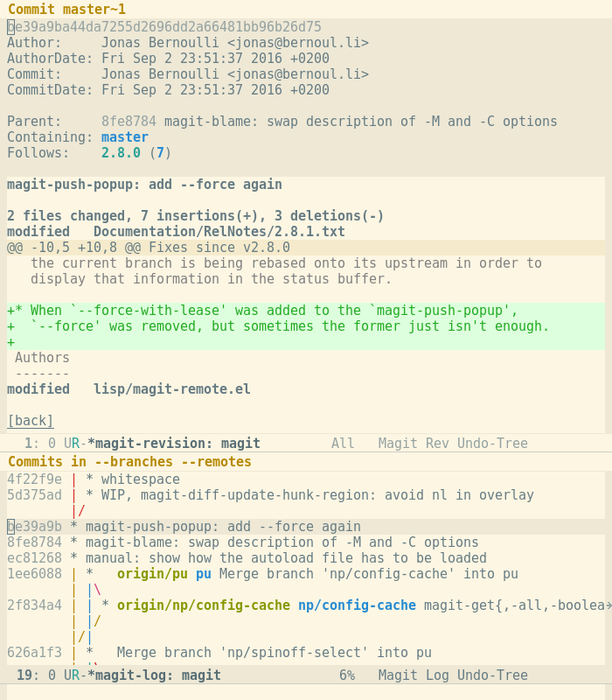Select commit 626a1f3 merge np/spinoff-select
This screenshot has width=612, height=700.
click(x=219, y=652)
